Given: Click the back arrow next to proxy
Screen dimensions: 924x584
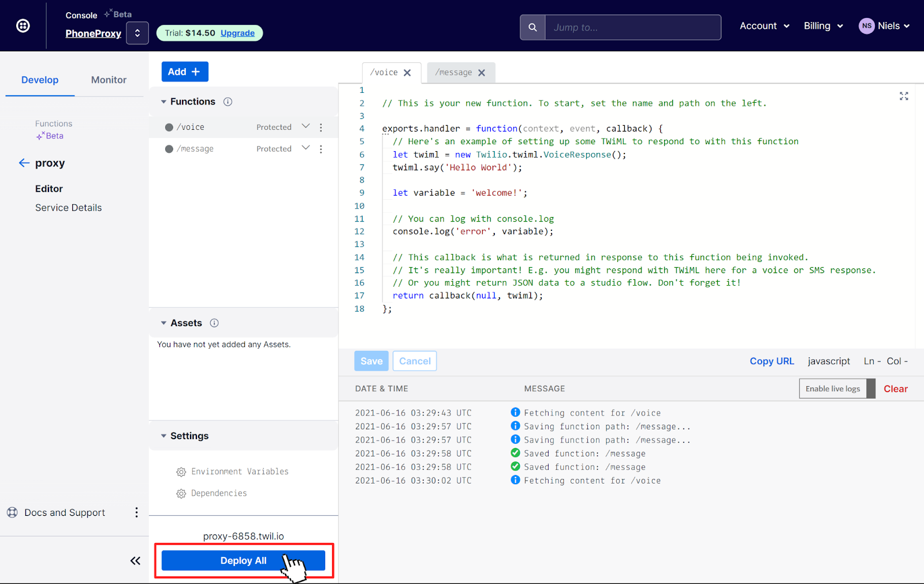Looking at the screenshot, I should pyautogui.click(x=24, y=163).
